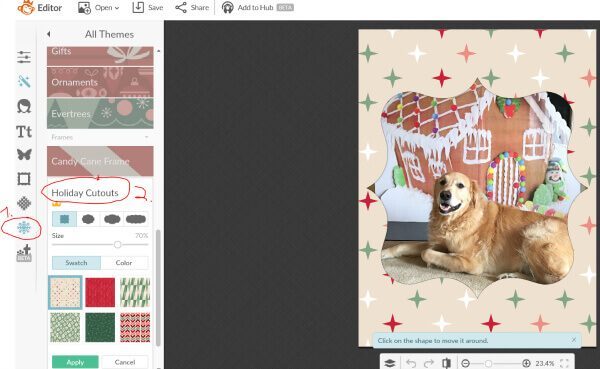This screenshot has width=600, height=369.
Task: Click the cutout photo on canvas
Action: (x=477, y=188)
